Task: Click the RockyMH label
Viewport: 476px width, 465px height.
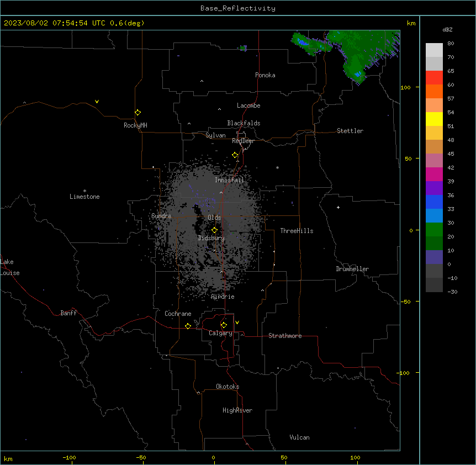Action: (x=135, y=125)
